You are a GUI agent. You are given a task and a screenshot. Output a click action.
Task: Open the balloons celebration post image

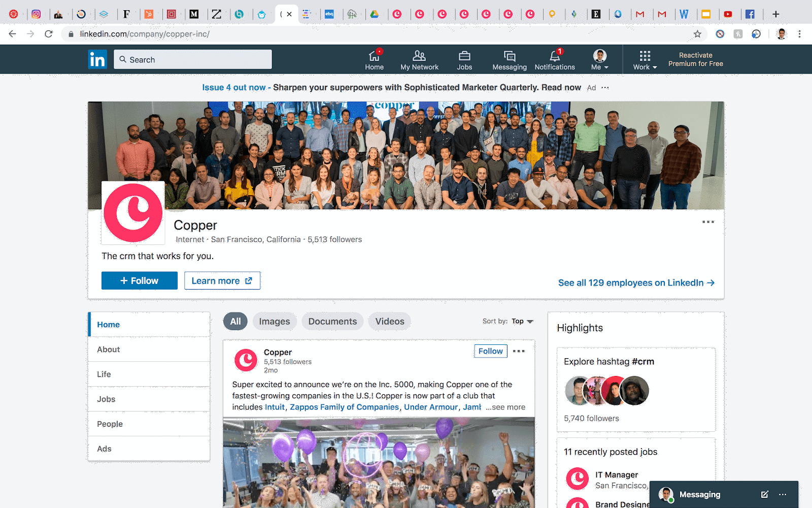tap(379, 462)
